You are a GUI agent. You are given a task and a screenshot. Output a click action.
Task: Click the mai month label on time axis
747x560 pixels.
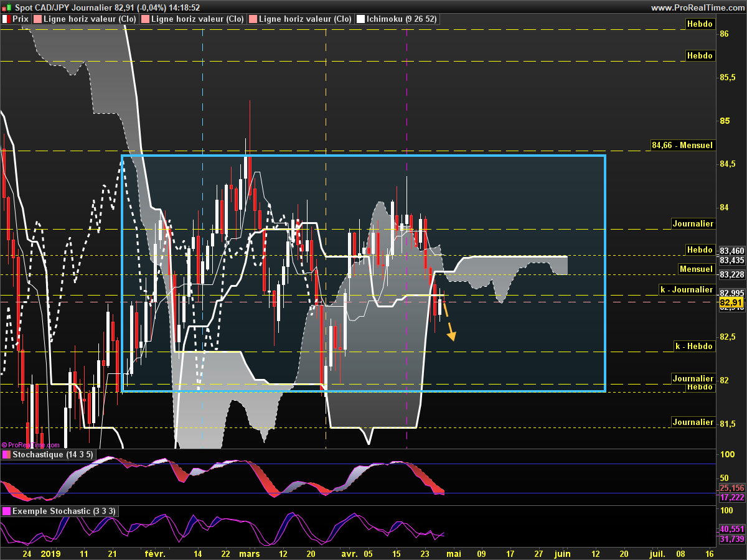tap(454, 553)
